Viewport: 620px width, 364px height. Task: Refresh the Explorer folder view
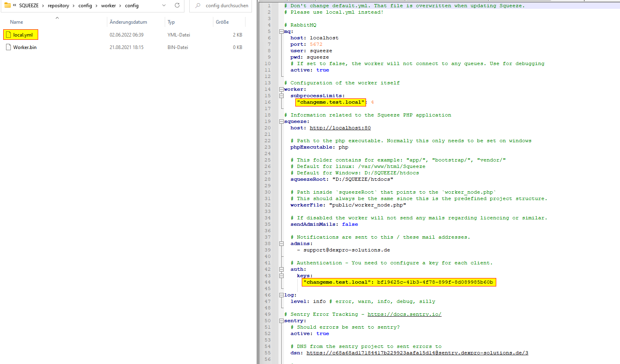point(177,5)
